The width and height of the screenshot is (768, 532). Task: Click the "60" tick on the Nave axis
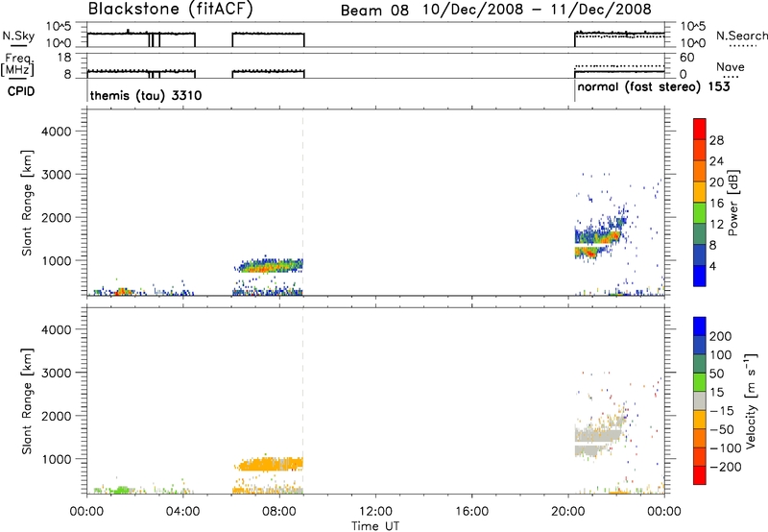687,58
